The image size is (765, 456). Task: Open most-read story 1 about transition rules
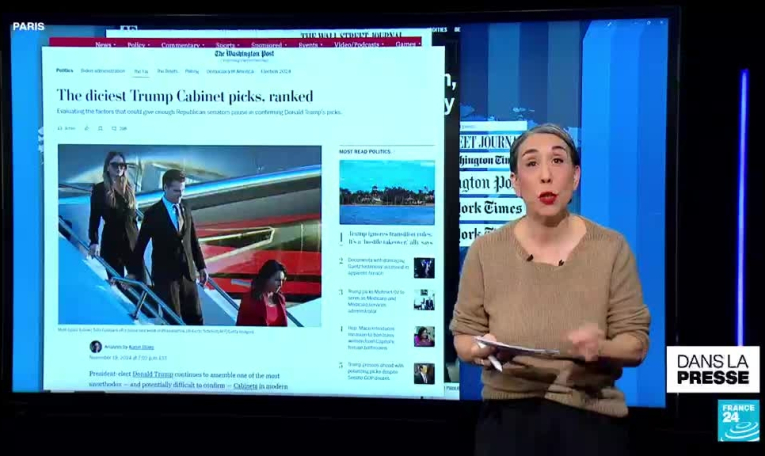390,238
